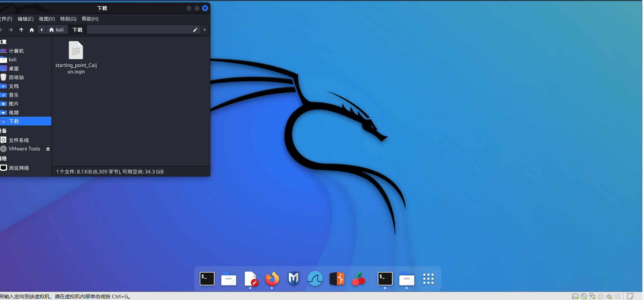Click the VM network adapter status icon
This screenshot has height=300, width=644.
[x=592, y=297]
